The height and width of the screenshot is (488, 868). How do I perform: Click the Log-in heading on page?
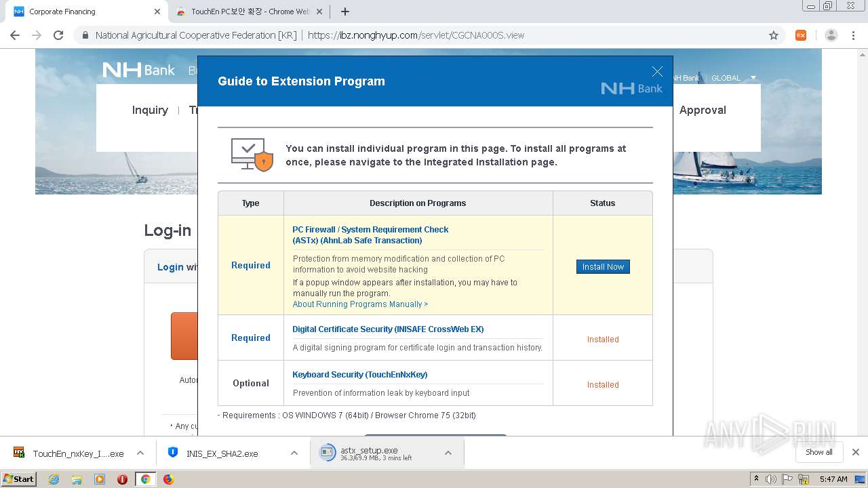click(167, 230)
